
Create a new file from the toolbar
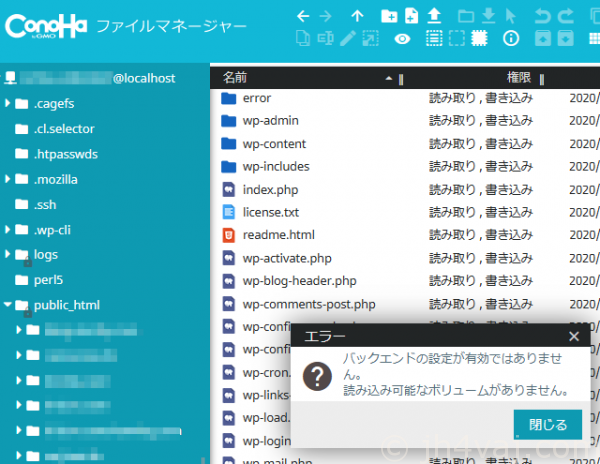click(x=411, y=16)
